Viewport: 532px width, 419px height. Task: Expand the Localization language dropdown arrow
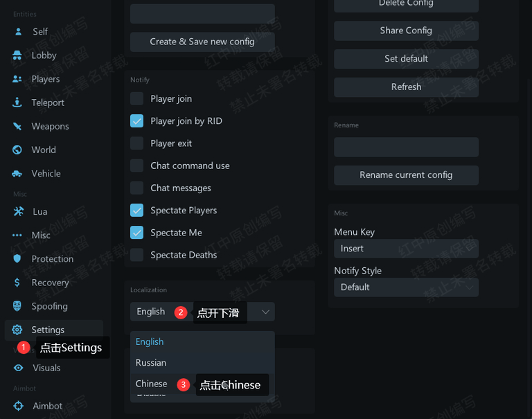[265, 312]
